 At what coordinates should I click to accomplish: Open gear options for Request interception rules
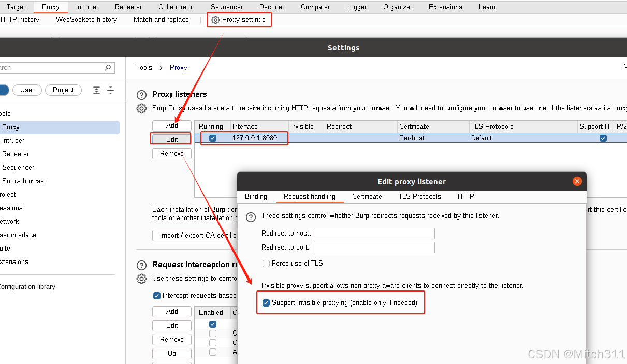(x=141, y=279)
